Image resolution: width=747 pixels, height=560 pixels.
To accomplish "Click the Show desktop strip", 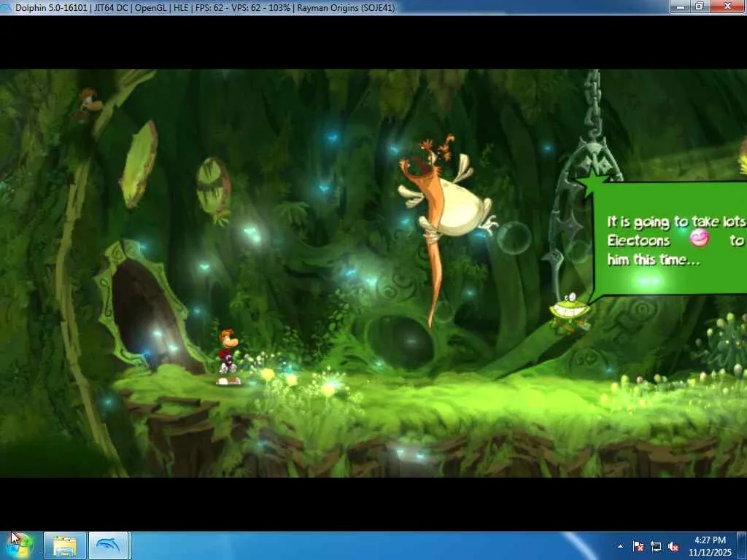I will tap(742, 546).
